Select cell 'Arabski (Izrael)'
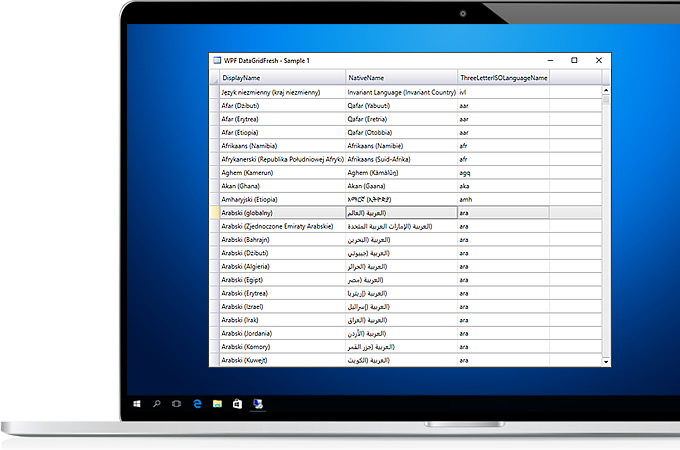Screen dimensions: 680x450 click(282, 307)
